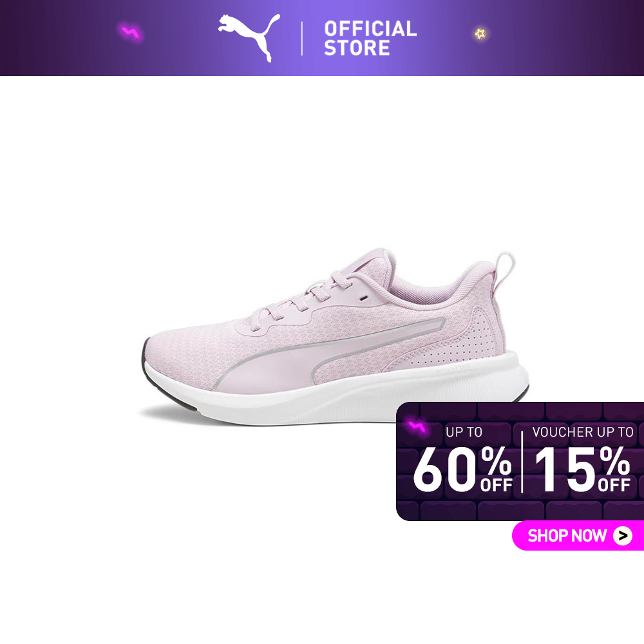Click the divider between promo offers
644x644 pixels.
pyautogui.click(x=522, y=462)
